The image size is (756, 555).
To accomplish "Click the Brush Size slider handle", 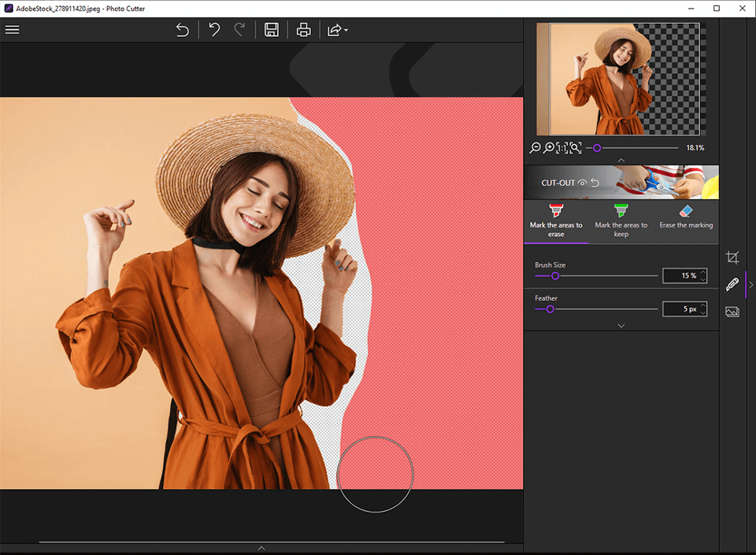I will coord(555,276).
